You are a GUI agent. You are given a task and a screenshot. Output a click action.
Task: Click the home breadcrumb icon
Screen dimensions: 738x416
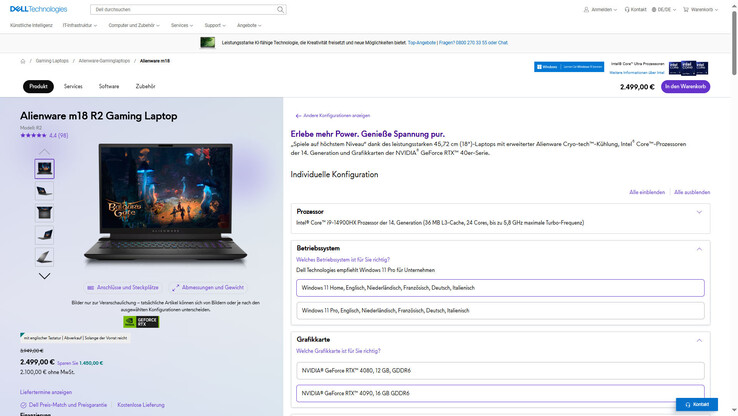coord(23,61)
